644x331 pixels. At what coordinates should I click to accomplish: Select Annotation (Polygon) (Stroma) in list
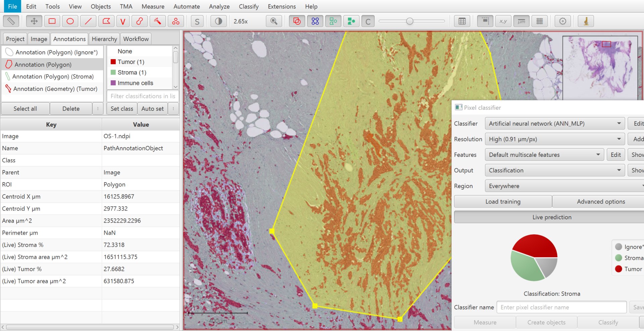pyautogui.click(x=53, y=77)
